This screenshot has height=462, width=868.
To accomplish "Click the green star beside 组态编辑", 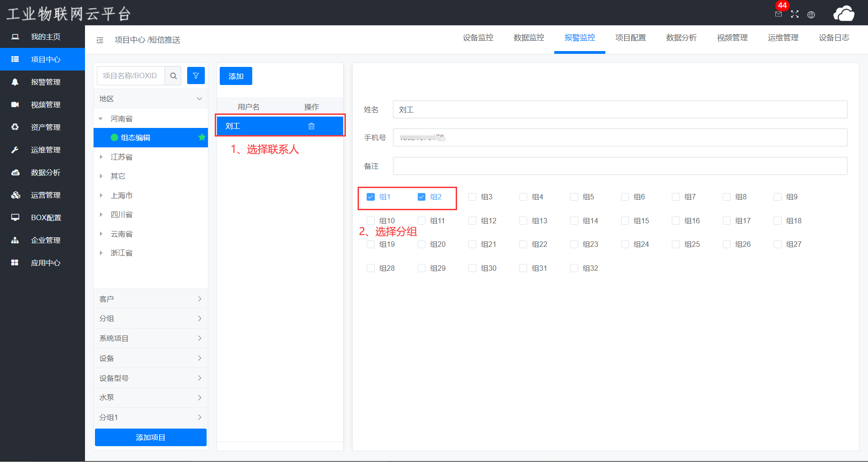I will (202, 137).
